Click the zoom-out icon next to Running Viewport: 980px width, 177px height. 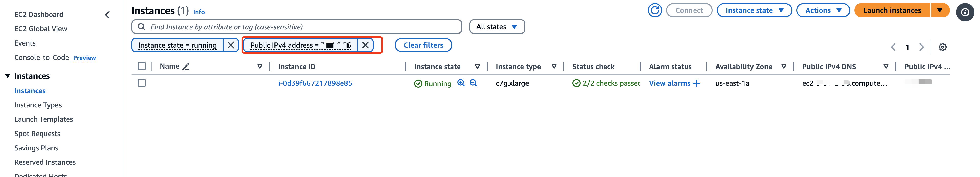(473, 83)
